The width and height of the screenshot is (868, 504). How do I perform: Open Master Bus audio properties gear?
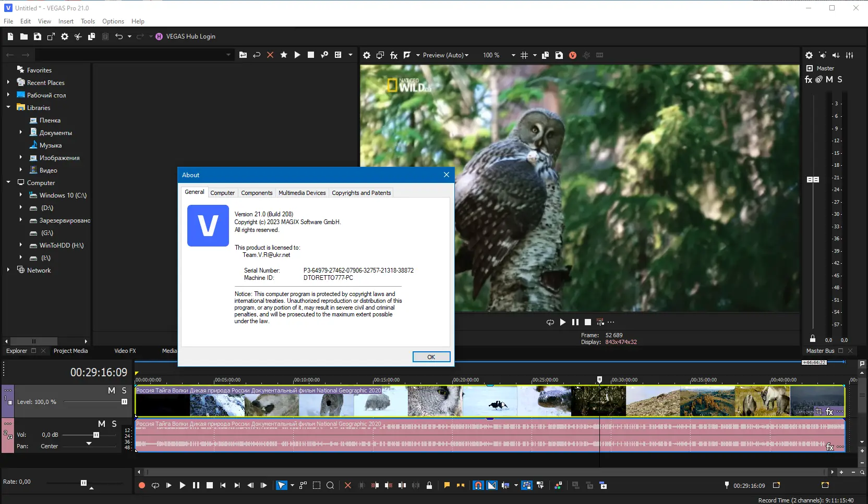[x=809, y=55]
